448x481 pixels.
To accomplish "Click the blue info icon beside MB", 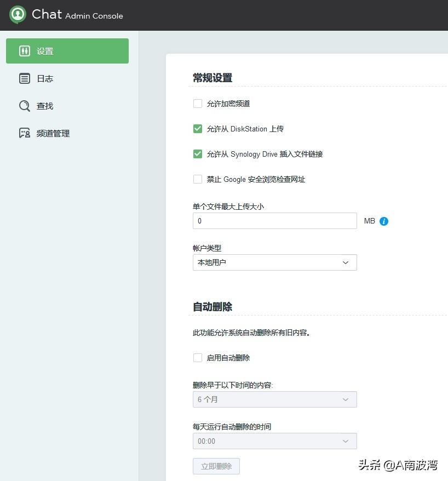I will (384, 221).
